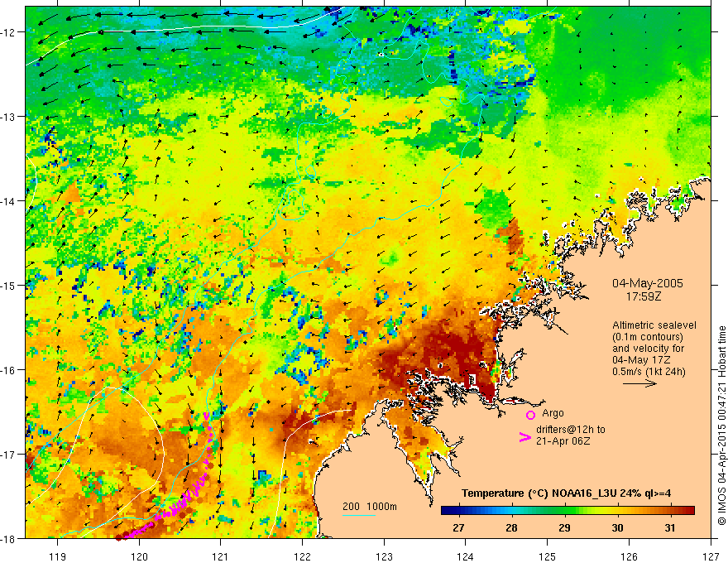The height and width of the screenshot is (563, 728).
Task: Click the '200 1000m' depth label
Action: pos(370,507)
